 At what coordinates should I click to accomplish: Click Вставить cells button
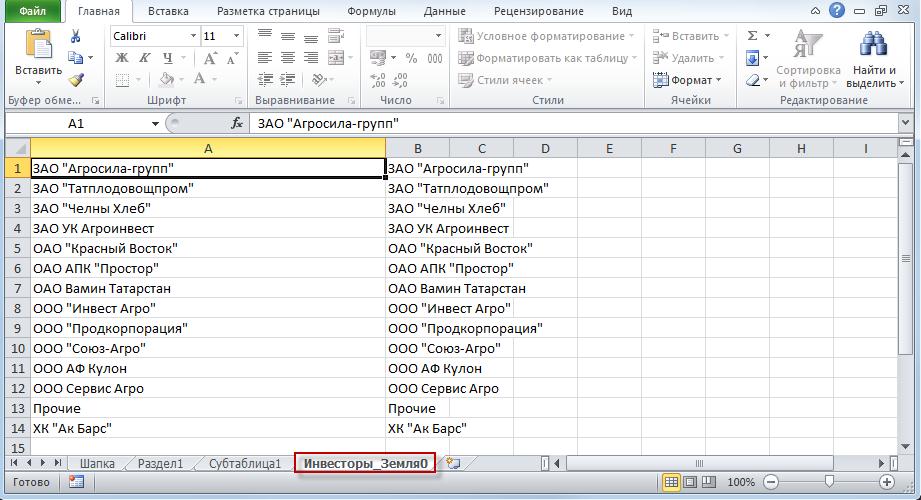tap(690, 36)
